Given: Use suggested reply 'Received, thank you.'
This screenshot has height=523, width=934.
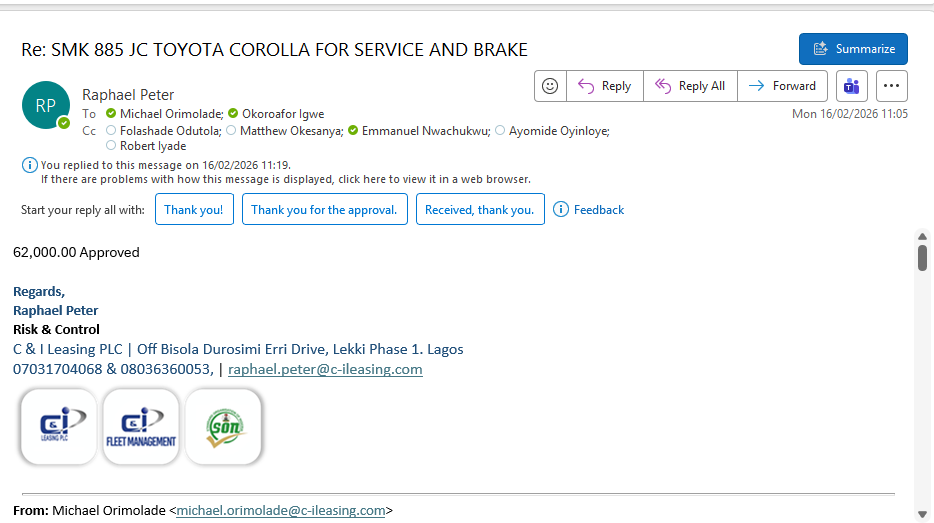Looking at the screenshot, I should pos(480,209).
